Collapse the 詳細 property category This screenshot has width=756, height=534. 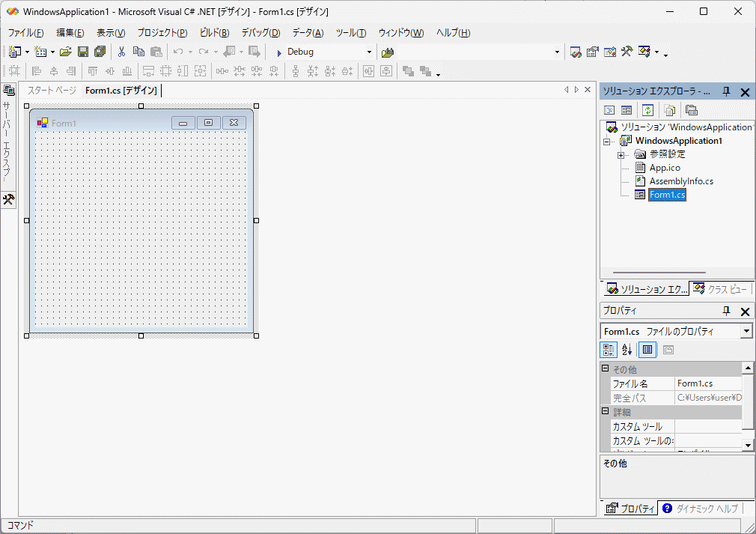[605, 411]
